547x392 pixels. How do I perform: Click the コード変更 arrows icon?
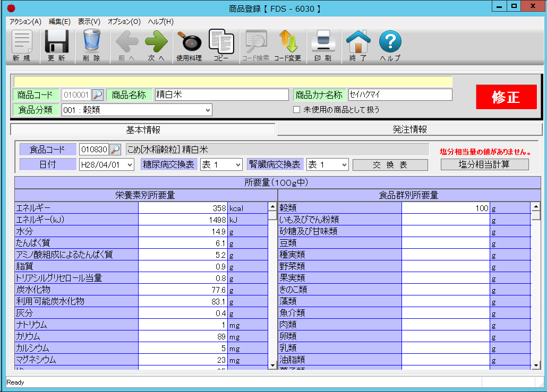288,46
